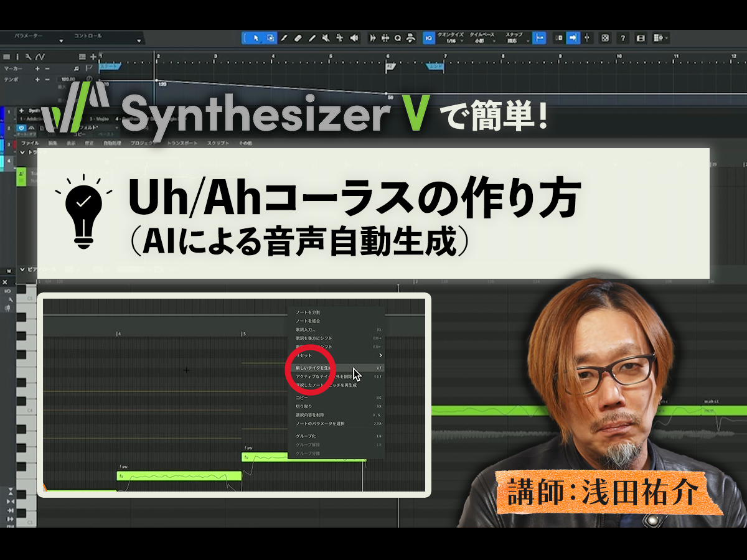The width and height of the screenshot is (747, 560).
Task: Open the 自動処理 menu
Action: click(112, 143)
